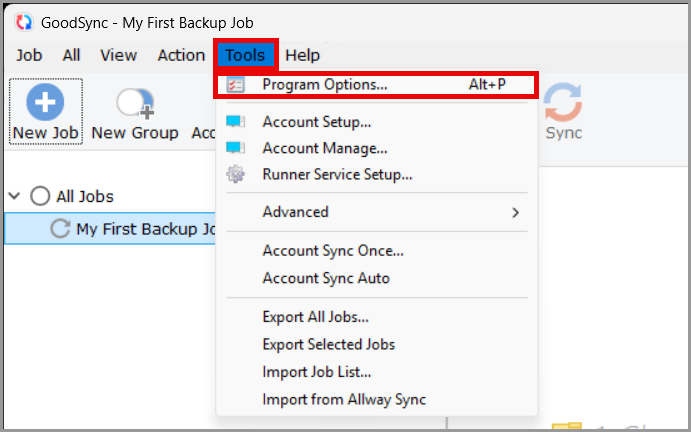Open the Help menu

[302, 55]
